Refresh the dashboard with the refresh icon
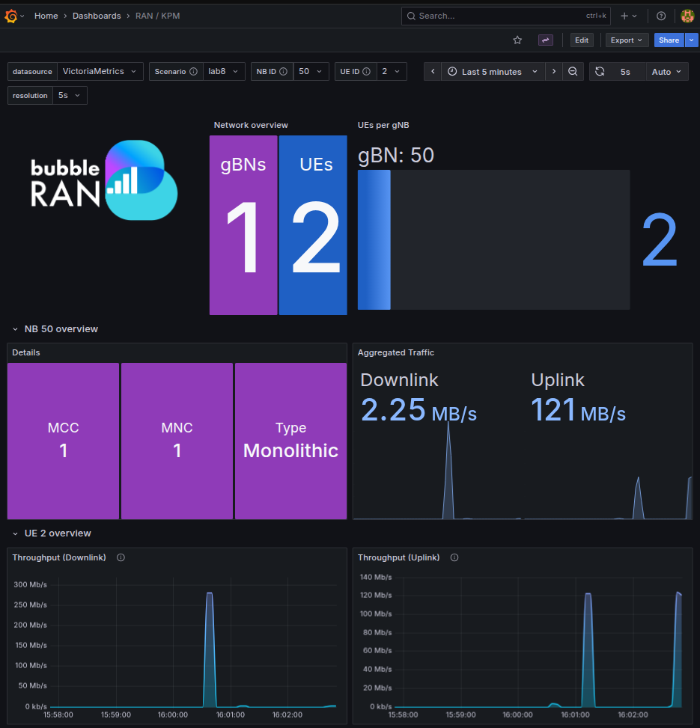700x728 pixels. 600,72
